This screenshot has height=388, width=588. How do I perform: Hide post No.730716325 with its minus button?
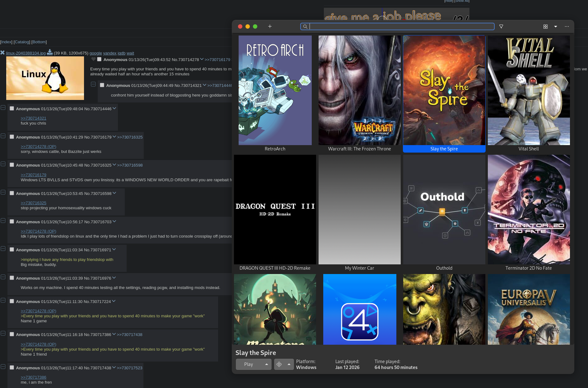[3, 164]
